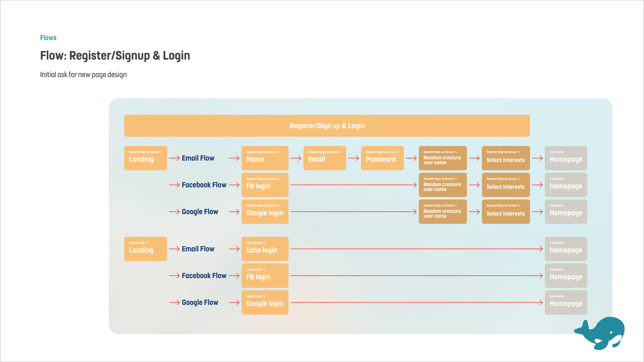Viewport: 644px width, 362px height.
Task: Click the arrow between Landing and the register Email Flow
Action: point(174,158)
